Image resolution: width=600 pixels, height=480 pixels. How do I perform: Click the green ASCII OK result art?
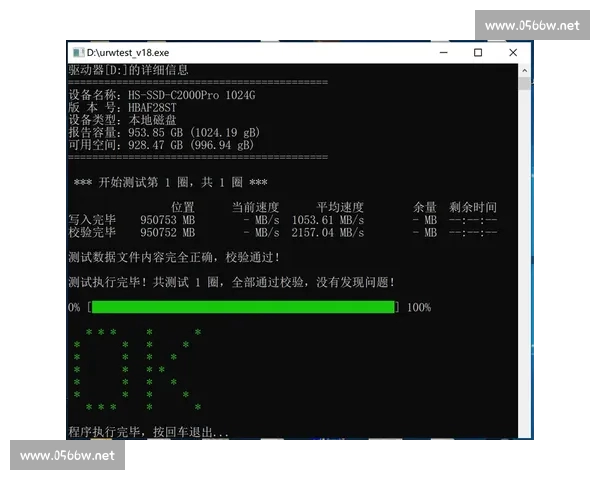[138, 369]
